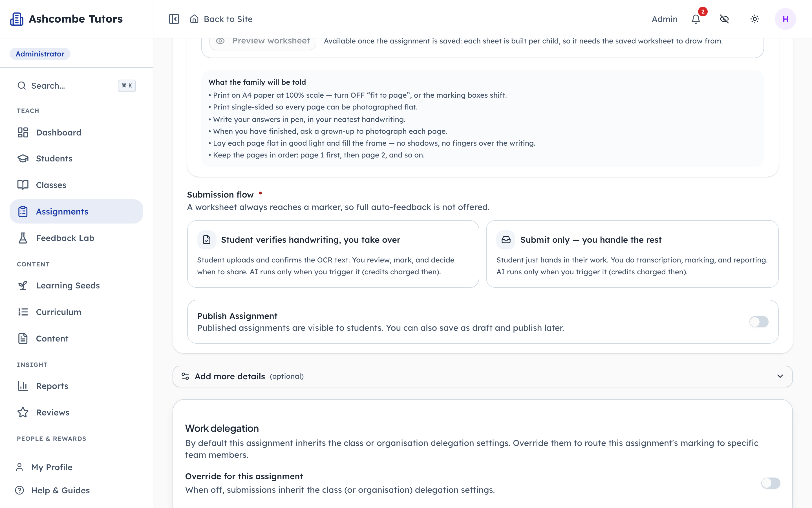The height and width of the screenshot is (508, 812).
Task: Click the Reports bar chart icon
Action: 23,386
